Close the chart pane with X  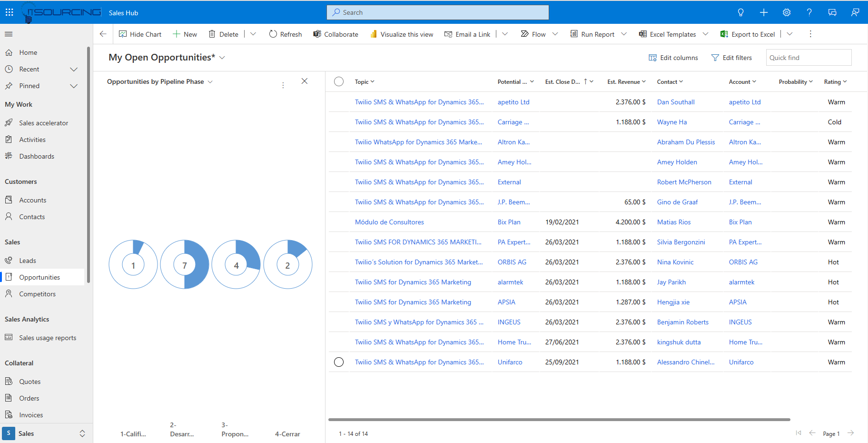click(x=305, y=81)
